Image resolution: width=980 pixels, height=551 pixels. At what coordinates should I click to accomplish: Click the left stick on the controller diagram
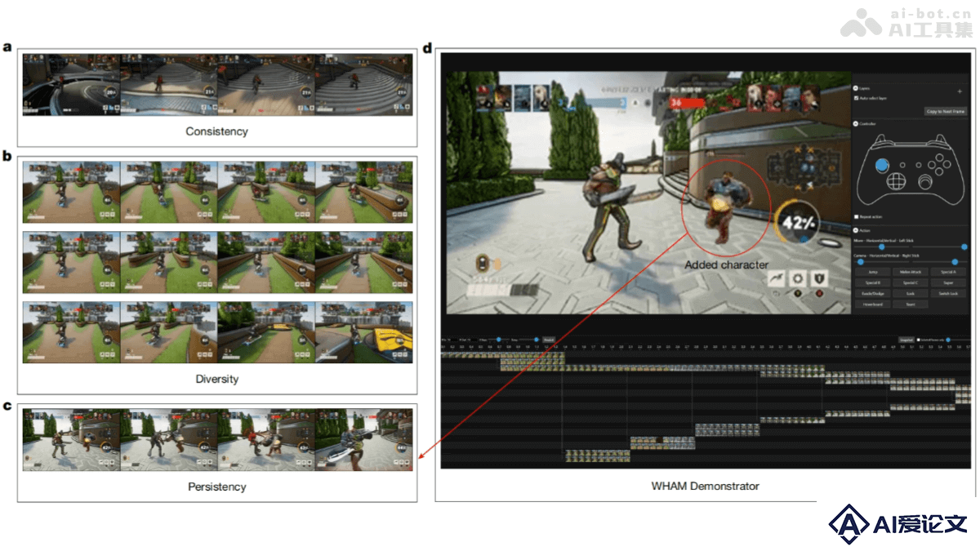coord(882,164)
